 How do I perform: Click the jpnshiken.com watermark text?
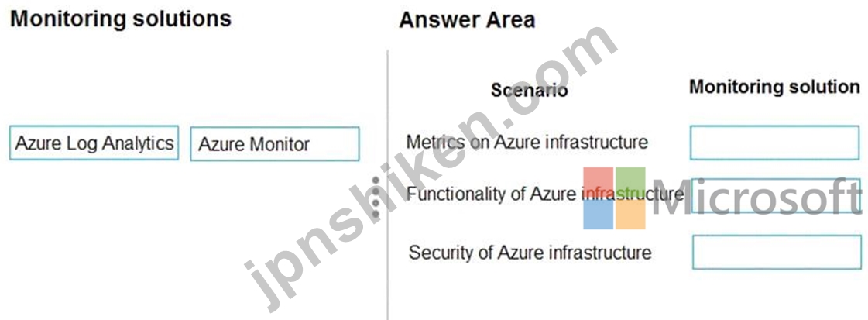(431, 166)
